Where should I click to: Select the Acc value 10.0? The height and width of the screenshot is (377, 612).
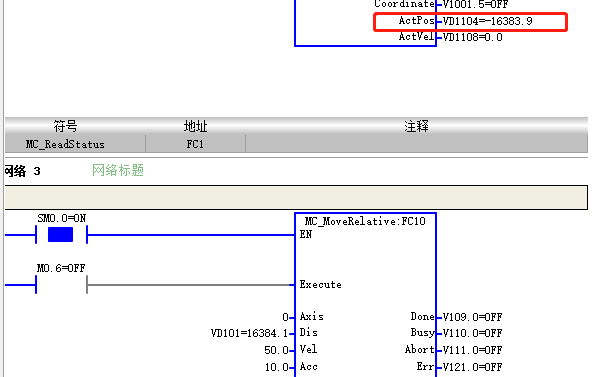pyautogui.click(x=276, y=367)
